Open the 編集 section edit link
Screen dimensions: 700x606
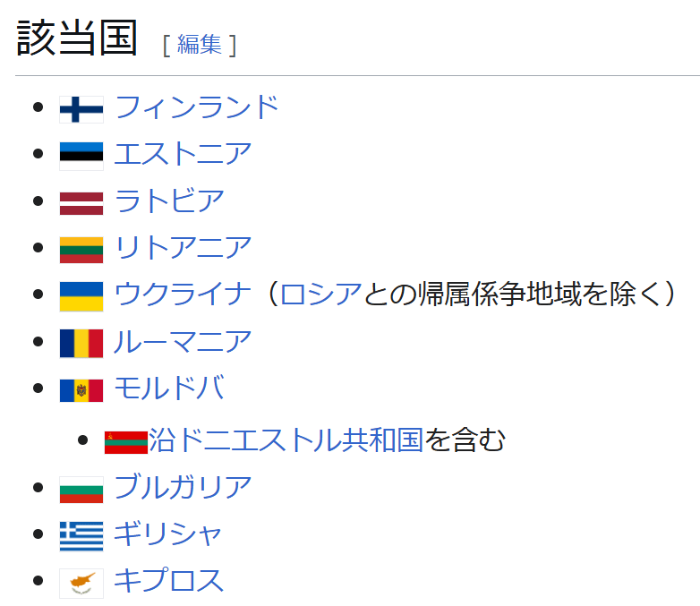pos(199,44)
